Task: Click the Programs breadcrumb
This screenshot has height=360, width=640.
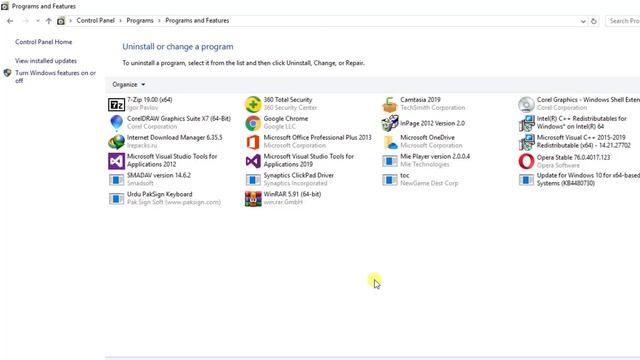Action: (140, 20)
